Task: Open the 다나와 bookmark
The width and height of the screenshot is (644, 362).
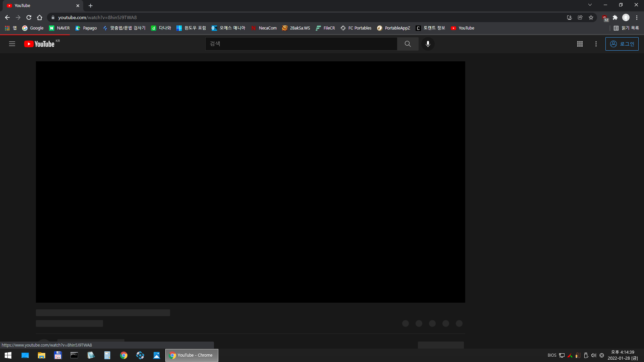Action: coord(161,28)
